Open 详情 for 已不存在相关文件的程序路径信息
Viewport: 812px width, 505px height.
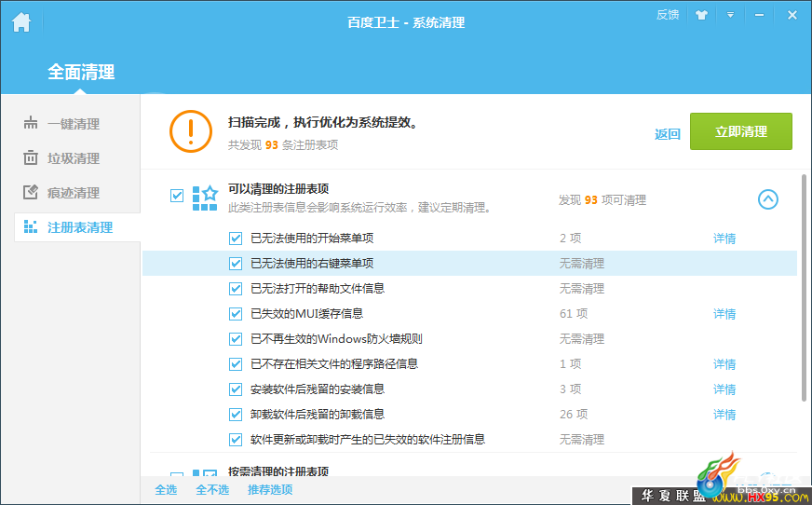click(724, 364)
